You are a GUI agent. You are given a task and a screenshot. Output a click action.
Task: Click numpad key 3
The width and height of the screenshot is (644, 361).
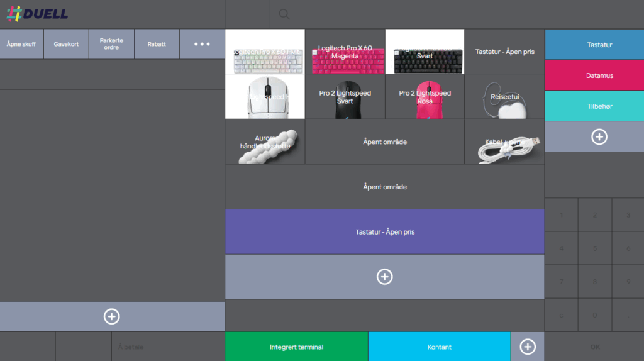coord(628,215)
